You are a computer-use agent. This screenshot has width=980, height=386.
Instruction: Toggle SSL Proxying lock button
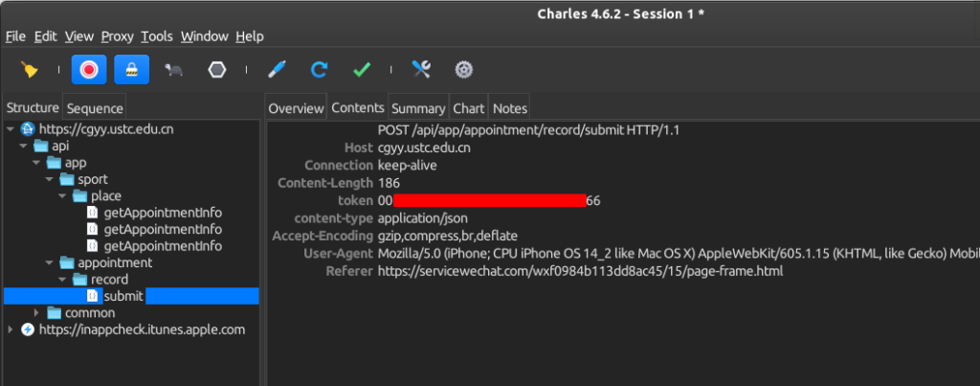tap(132, 70)
